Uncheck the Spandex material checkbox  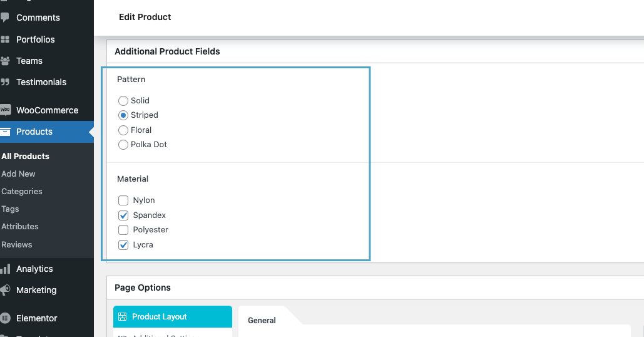[x=123, y=215]
